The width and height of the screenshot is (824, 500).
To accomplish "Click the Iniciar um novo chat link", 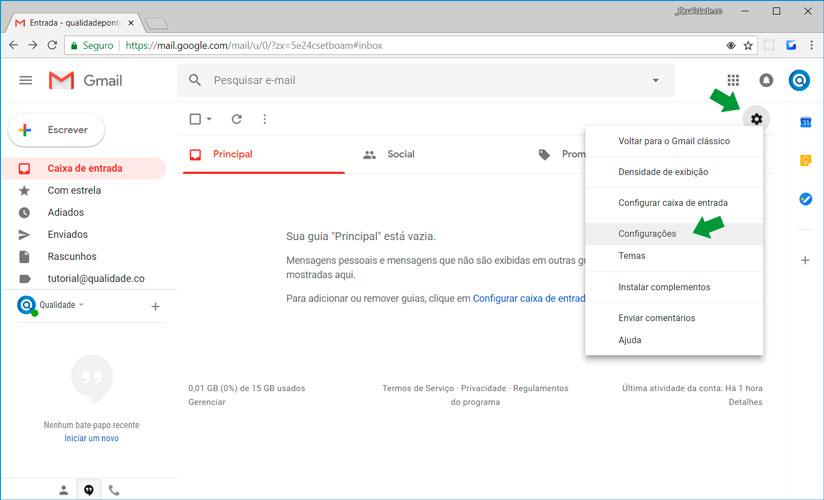I will (x=91, y=438).
